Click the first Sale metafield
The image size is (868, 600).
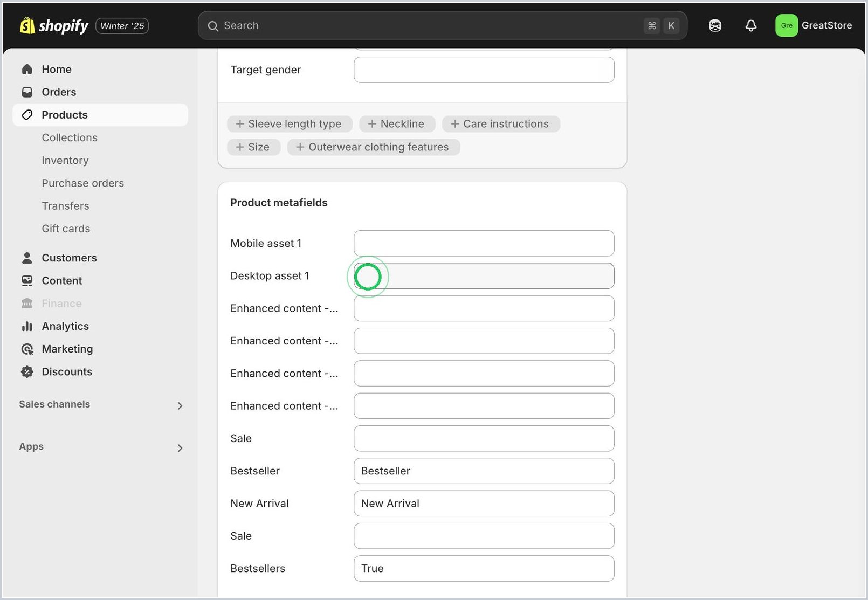[x=484, y=438]
